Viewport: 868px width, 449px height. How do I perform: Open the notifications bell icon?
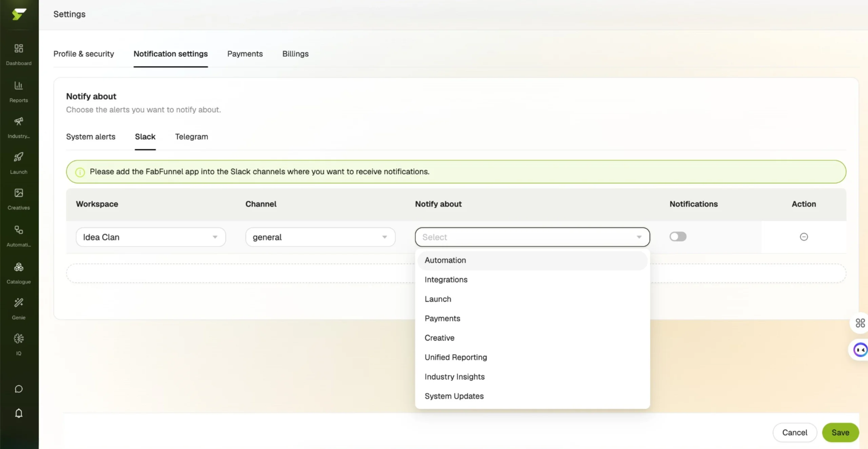coord(19,413)
